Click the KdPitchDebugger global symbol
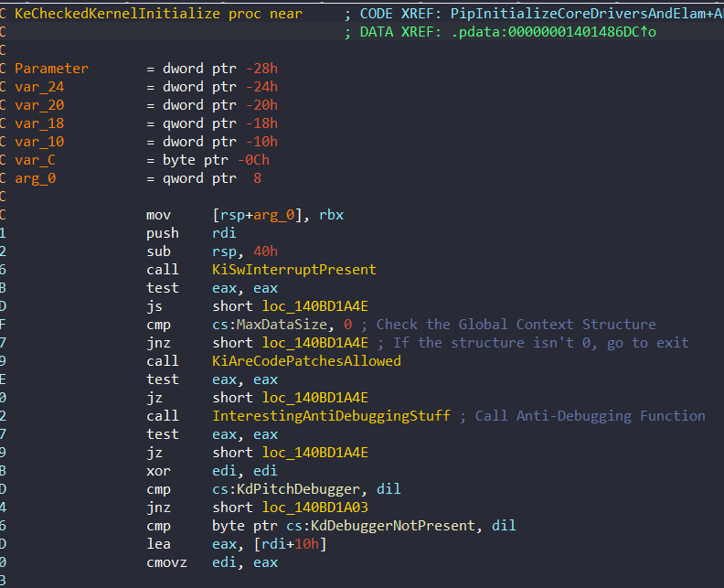This screenshot has width=724, height=588. [x=298, y=489]
